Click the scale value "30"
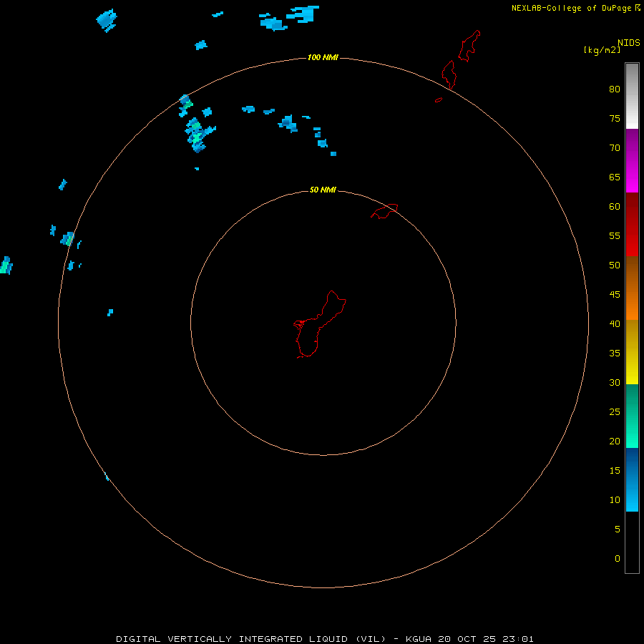The width and height of the screenshot is (644, 644). 615,382
